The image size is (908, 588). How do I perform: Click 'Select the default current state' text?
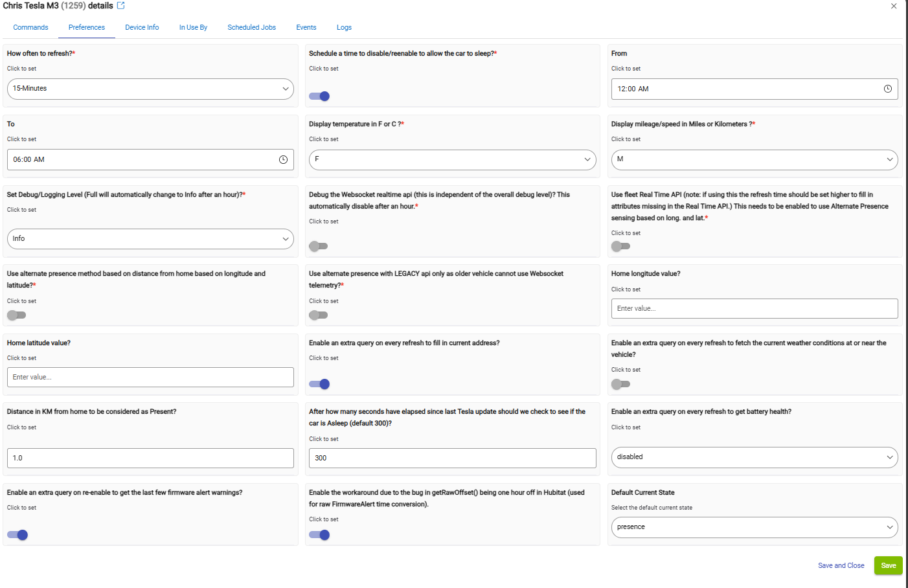click(652, 508)
